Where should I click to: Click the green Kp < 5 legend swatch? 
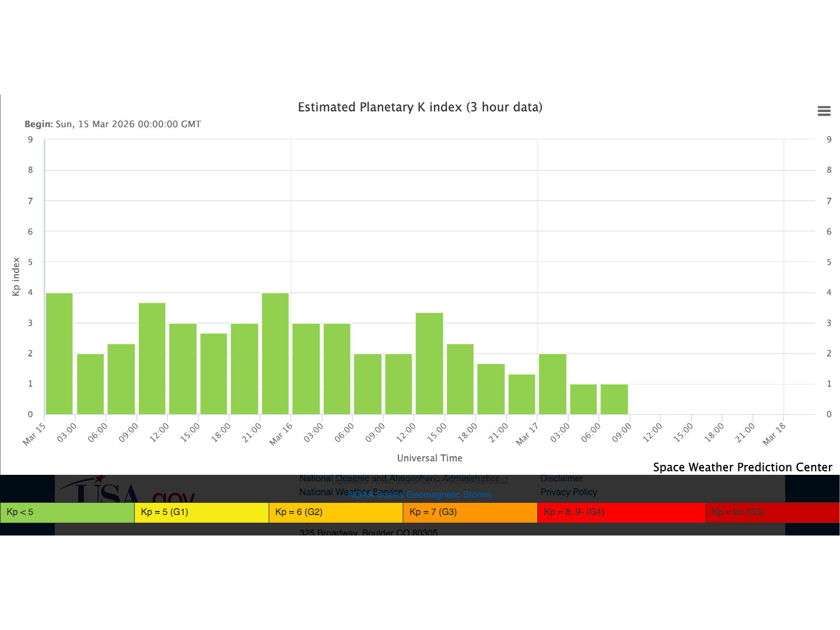(x=67, y=512)
